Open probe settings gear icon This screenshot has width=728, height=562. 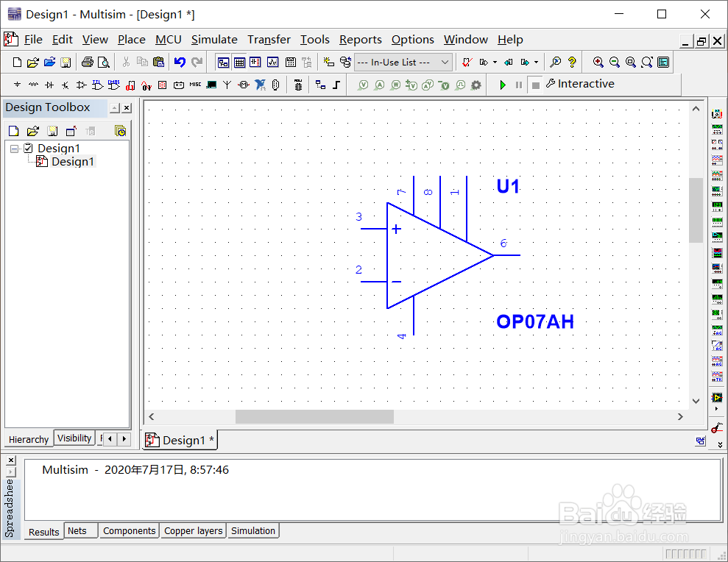tap(476, 85)
